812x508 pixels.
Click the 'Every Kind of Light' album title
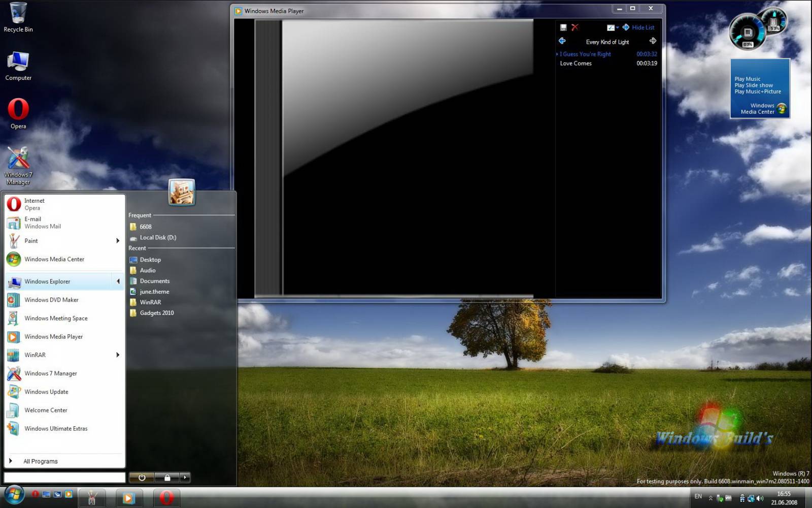click(607, 42)
